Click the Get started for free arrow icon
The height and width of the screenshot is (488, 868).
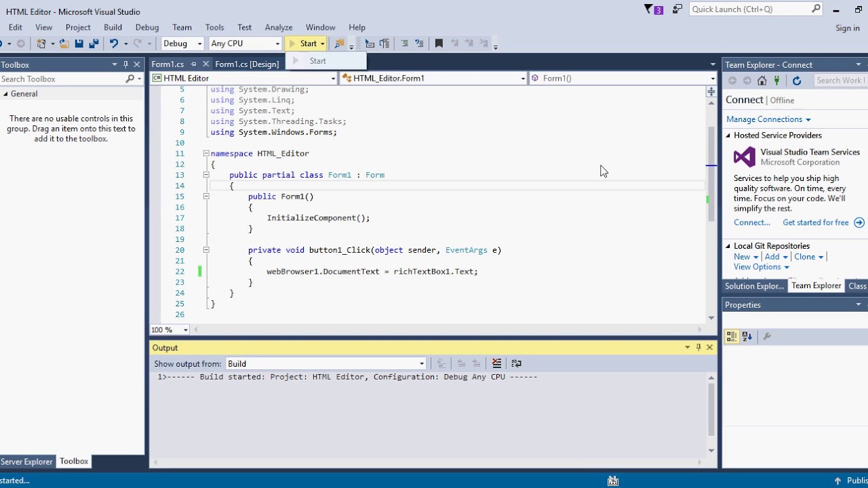pos(859,222)
